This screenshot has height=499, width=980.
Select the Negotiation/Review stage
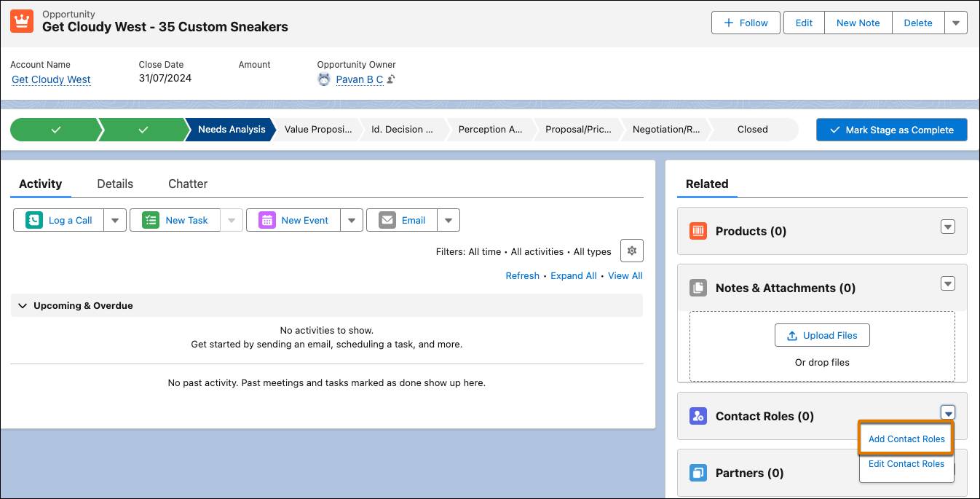pos(666,130)
